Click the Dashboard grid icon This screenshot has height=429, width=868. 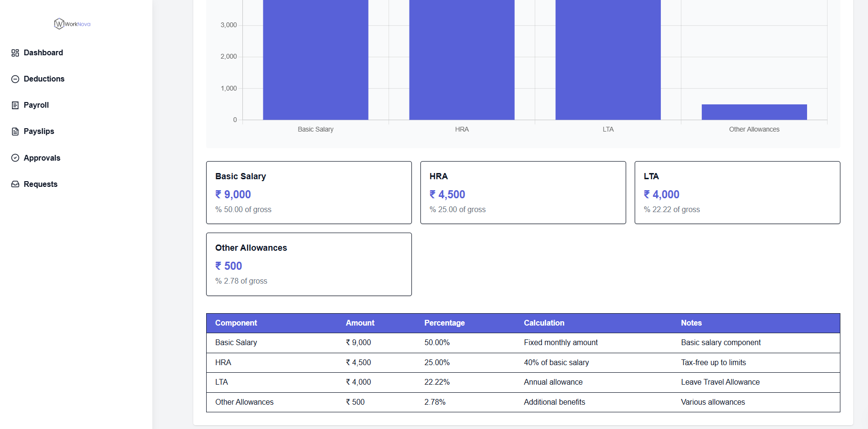click(15, 53)
